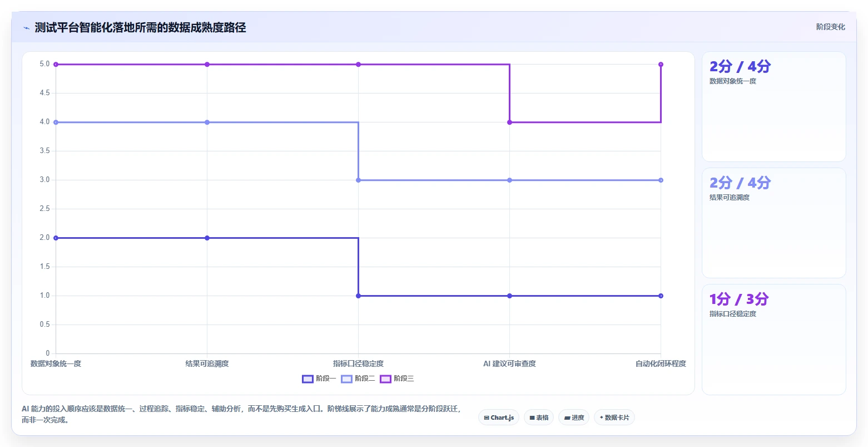Toggle the 阶段三 legend series
Image resolution: width=868 pixels, height=447 pixels.
coord(397,379)
